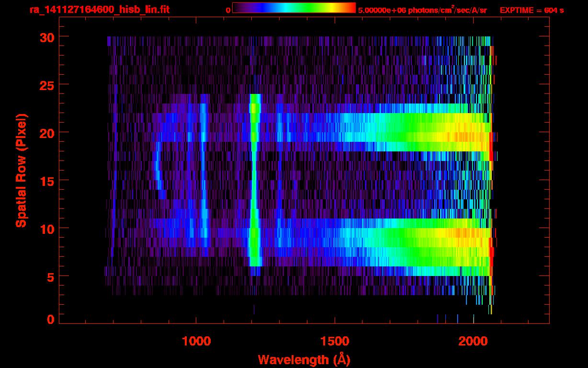Click the 15 spatial row tick label

[x=47, y=181]
